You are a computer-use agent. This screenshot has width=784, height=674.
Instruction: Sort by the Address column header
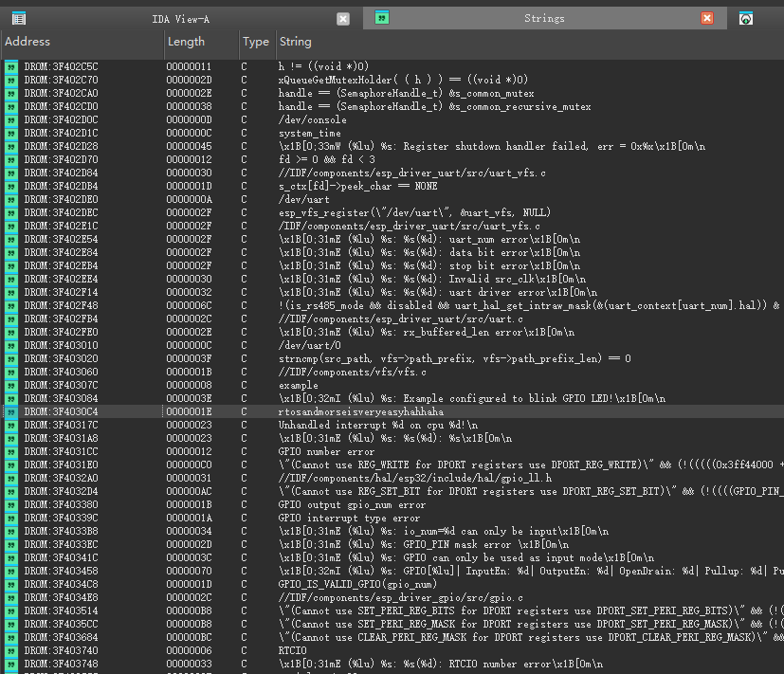(x=81, y=42)
